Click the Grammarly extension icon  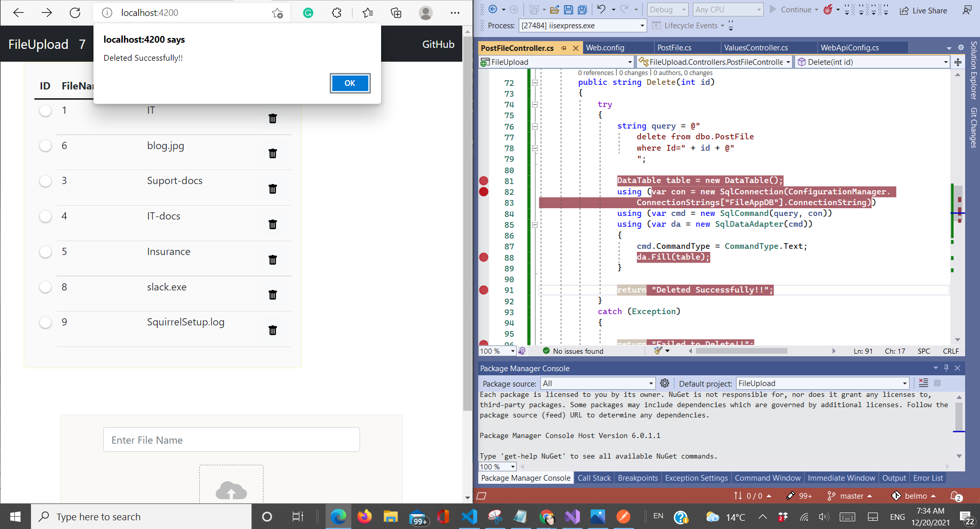[308, 13]
